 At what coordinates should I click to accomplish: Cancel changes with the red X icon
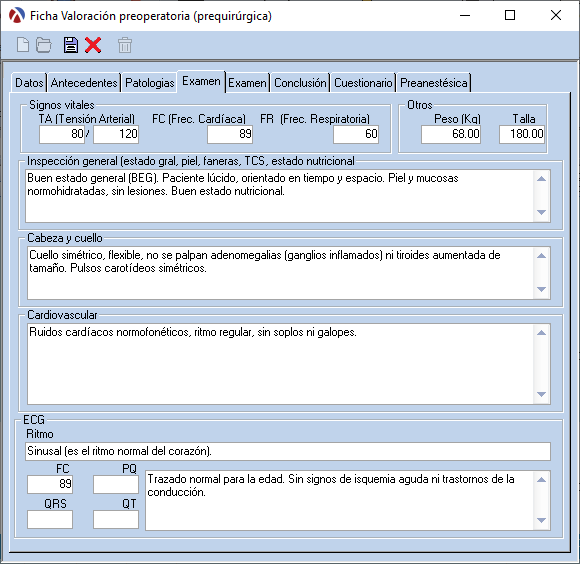click(93, 45)
